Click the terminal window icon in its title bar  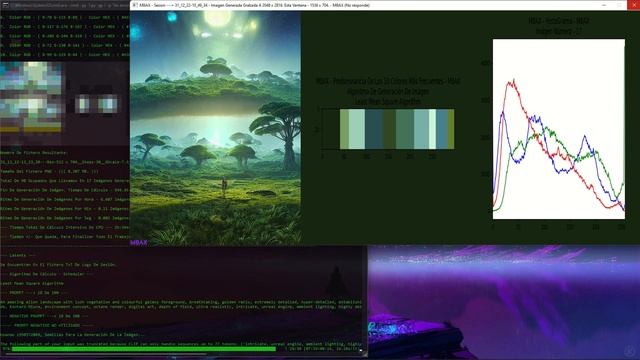(5, 6)
